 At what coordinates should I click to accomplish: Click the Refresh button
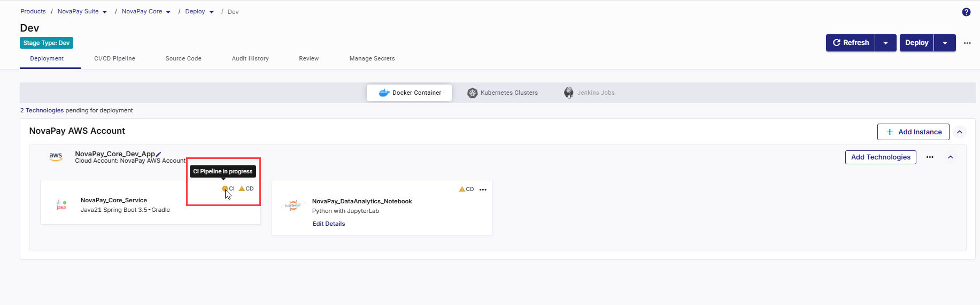[x=851, y=43]
